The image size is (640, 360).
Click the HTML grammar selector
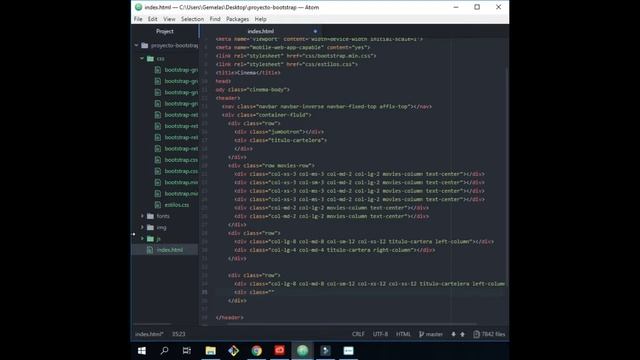(403, 334)
